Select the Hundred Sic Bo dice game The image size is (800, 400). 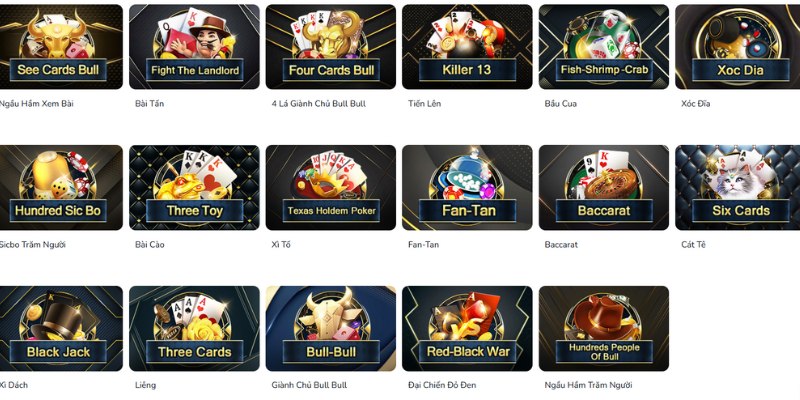coord(61,188)
